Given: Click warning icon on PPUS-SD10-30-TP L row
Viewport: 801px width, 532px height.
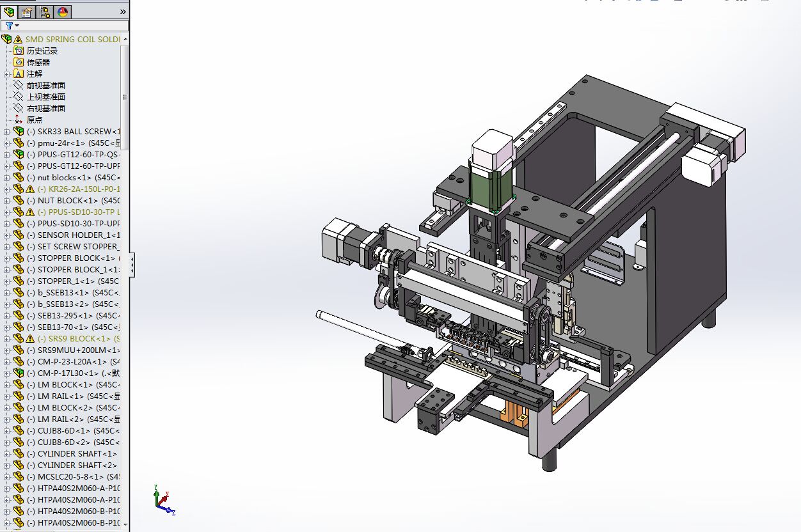Looking at the screenshot, I should point(30,212).
